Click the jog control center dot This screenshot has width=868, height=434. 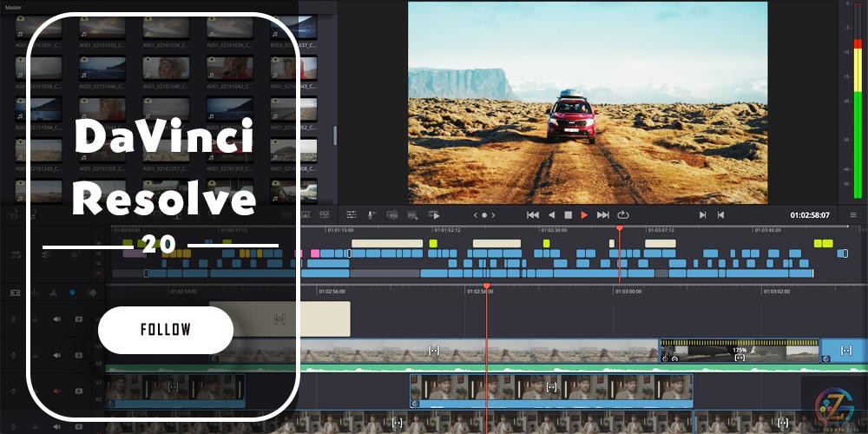click(484, 215)
